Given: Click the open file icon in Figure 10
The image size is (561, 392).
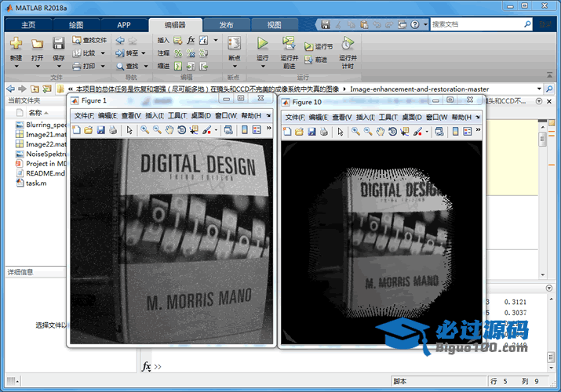Looking at the screenshot, I should [x=299, y=132].
